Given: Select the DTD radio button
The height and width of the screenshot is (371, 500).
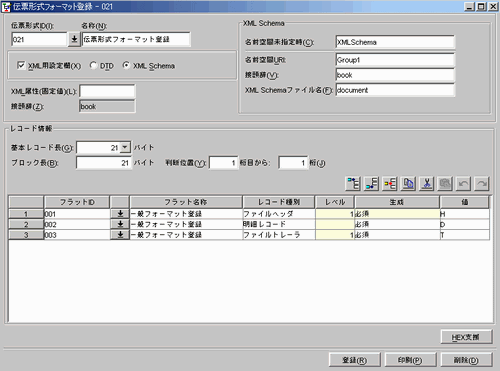Looking at the screenshot, I should click(x=93, y=66).
